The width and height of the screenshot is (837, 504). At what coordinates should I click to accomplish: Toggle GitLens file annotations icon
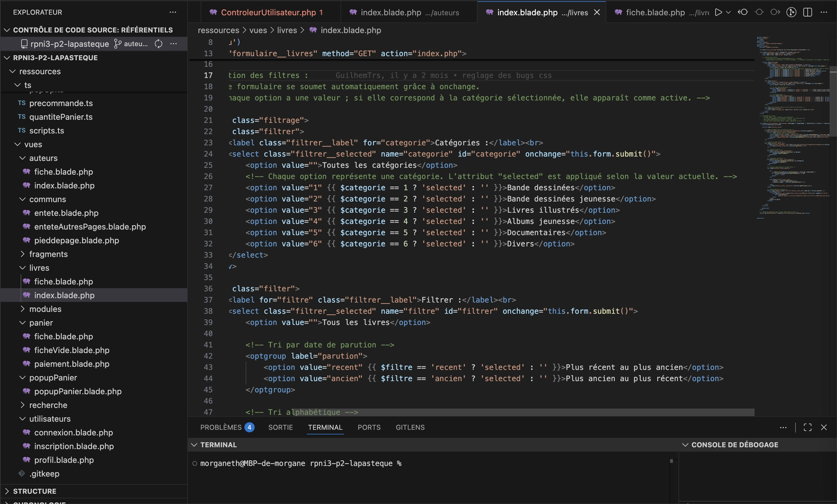(791, 12)
